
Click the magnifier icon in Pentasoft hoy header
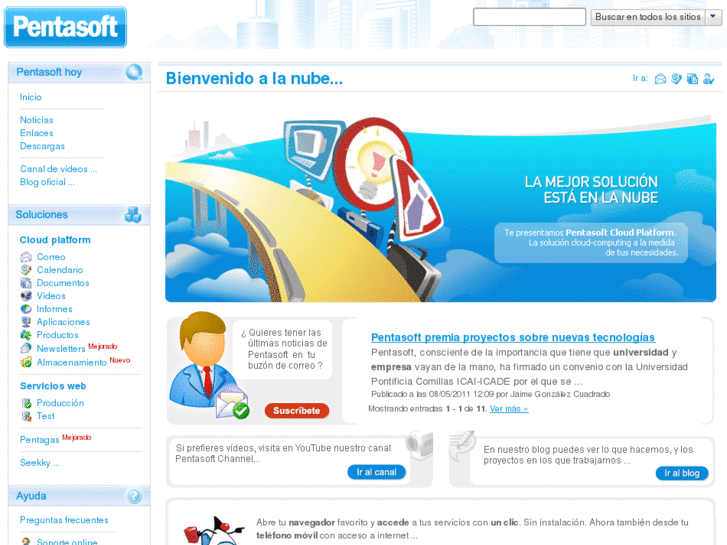tap(134, 72)
